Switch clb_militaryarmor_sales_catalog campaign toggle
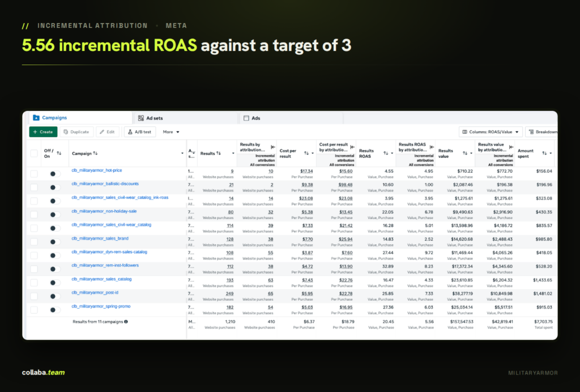 (x=55, y=283)
